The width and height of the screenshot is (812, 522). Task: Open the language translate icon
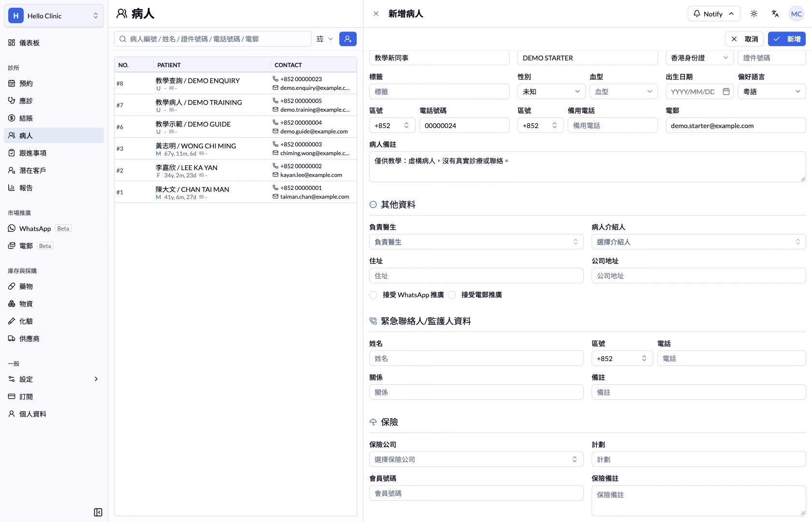(x=775, y=14)
